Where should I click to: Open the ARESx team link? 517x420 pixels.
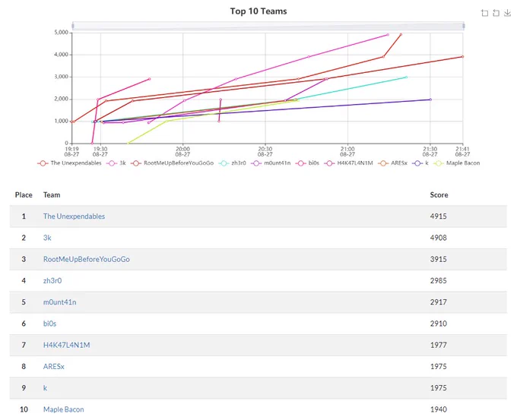point(54,366)
